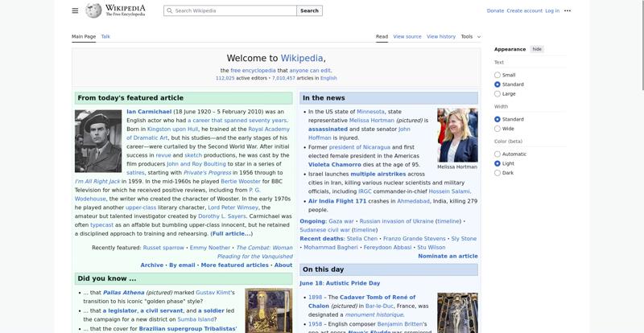Click the Search button
644x333 pixels.
click(x=309, y=10)
